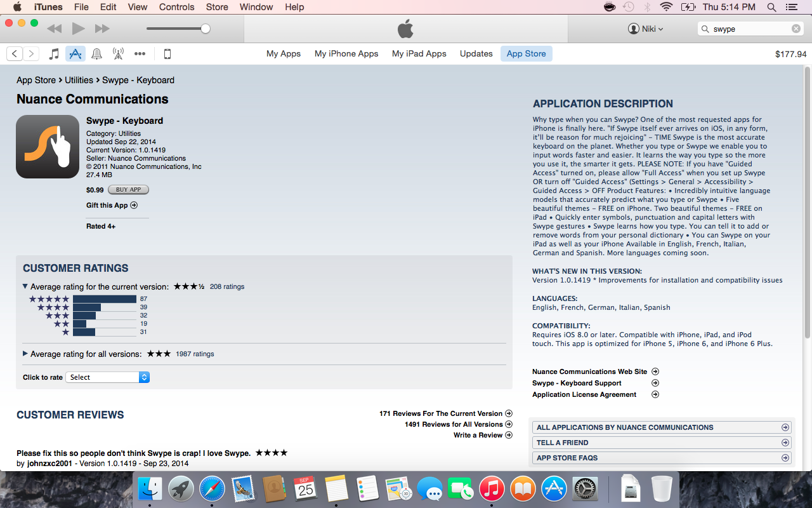Click the Swype app icon thumbnail
Screen dimensions: 812x508
pos(48,147)
